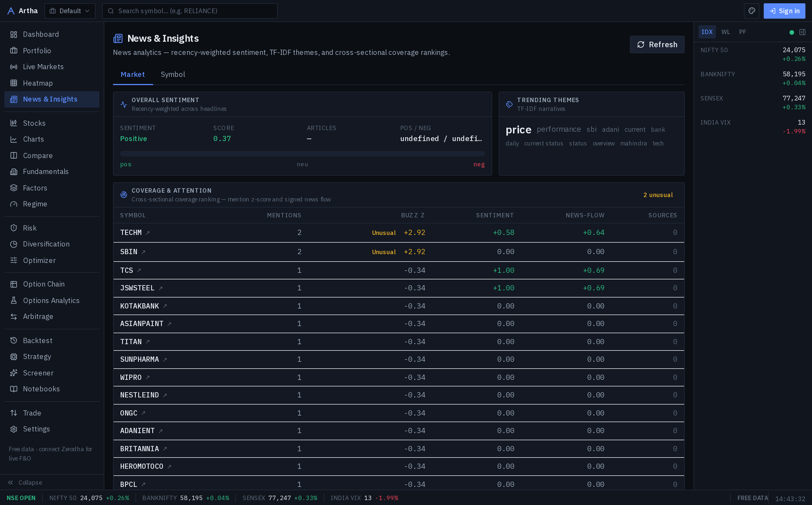Focus the Search symbol input field
This screenshot has width=812, height=505.
point(190,11)
